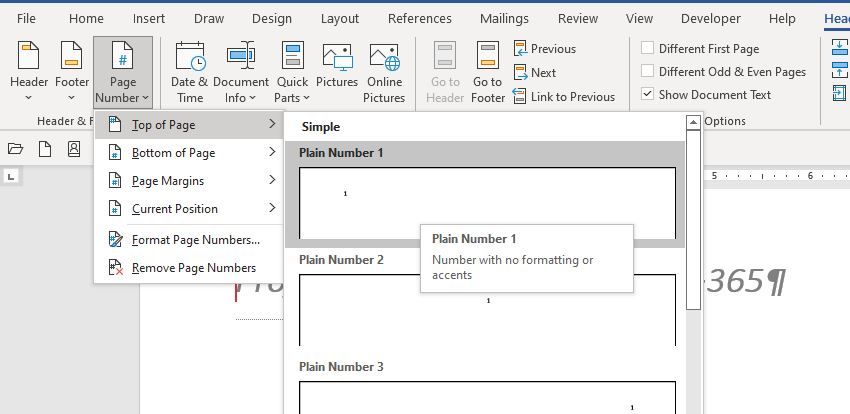Click Link to Previous
This screenshot has width=850, height=414.
564,96
